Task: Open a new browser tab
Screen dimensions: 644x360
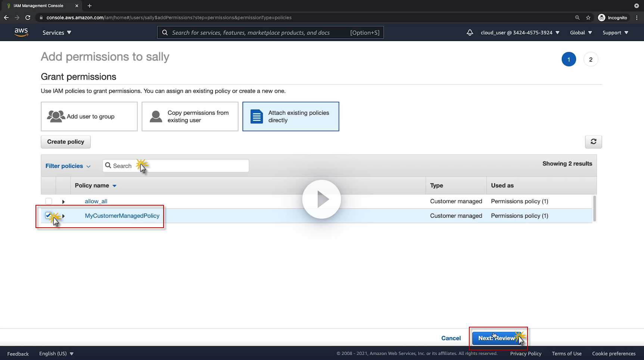Action: [89, 6]
